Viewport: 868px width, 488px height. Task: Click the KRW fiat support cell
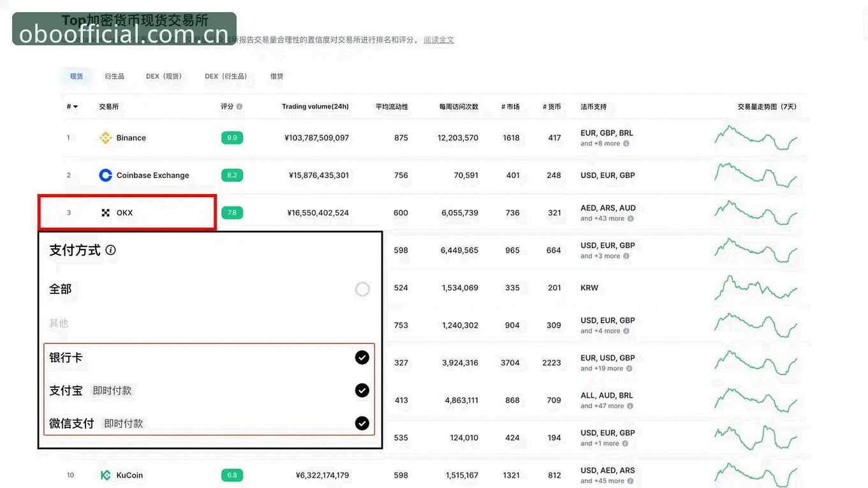click(590, 288)
